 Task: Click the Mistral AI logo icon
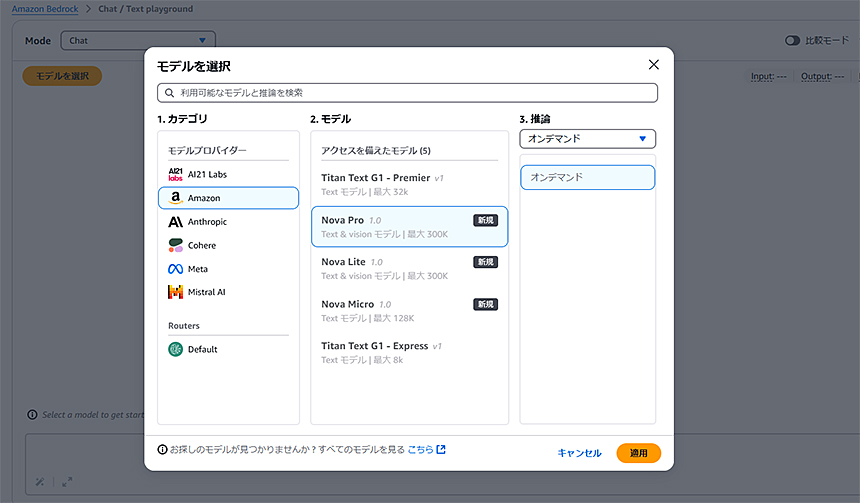pos(176,292)
